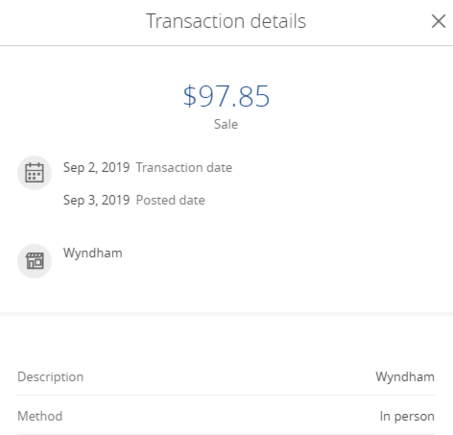453x435 pixels.
Task: Click the Wyndham value in Description row
Action: click(x=405, y=377)
